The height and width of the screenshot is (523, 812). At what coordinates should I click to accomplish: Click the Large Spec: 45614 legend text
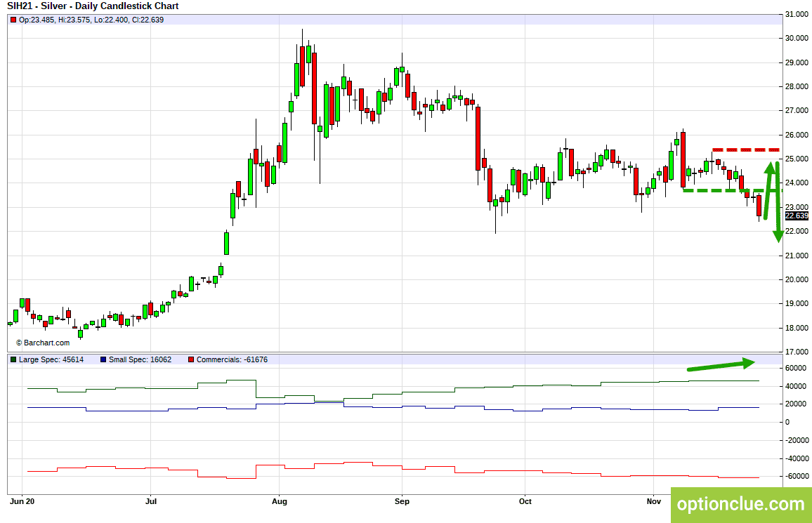(x=51, y=359)
